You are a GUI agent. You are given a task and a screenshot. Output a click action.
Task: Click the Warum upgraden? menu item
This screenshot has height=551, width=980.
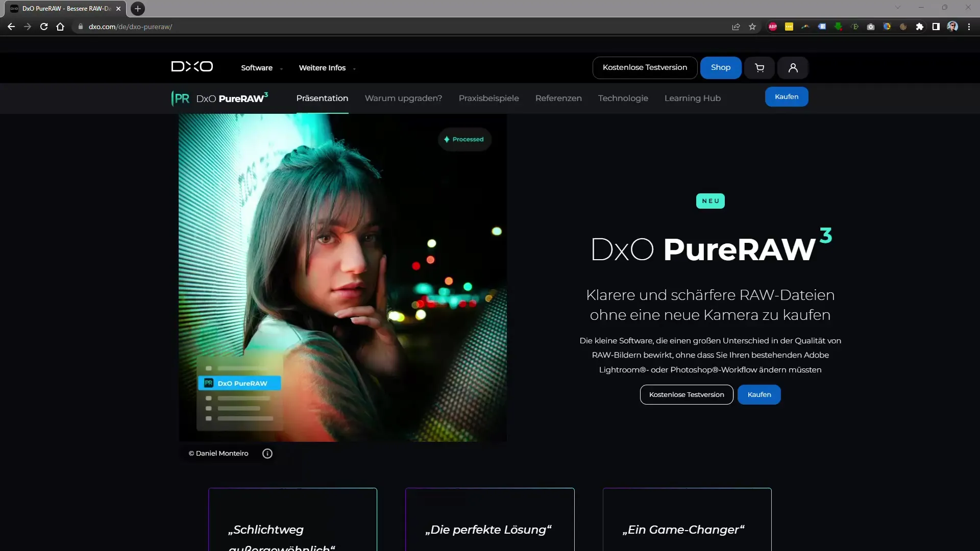[403, 97]
